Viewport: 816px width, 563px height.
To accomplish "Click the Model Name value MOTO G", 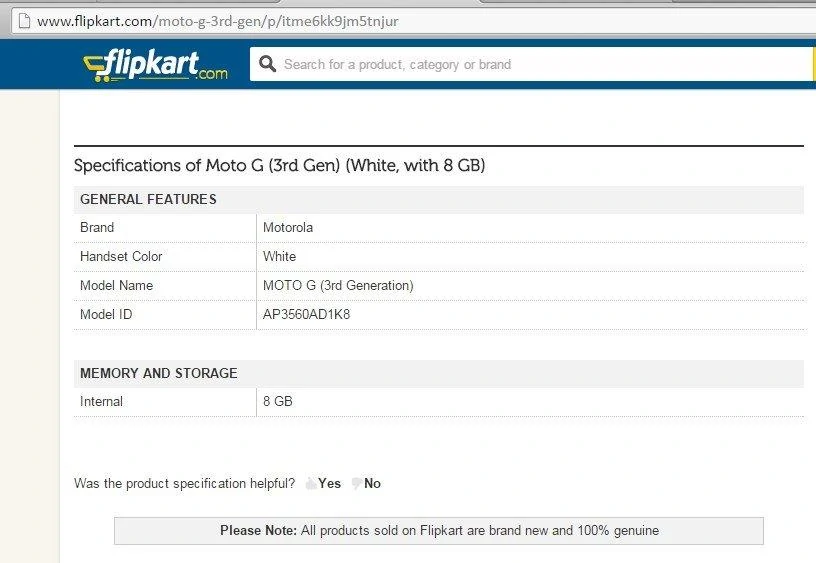I will tap(338, 286).
